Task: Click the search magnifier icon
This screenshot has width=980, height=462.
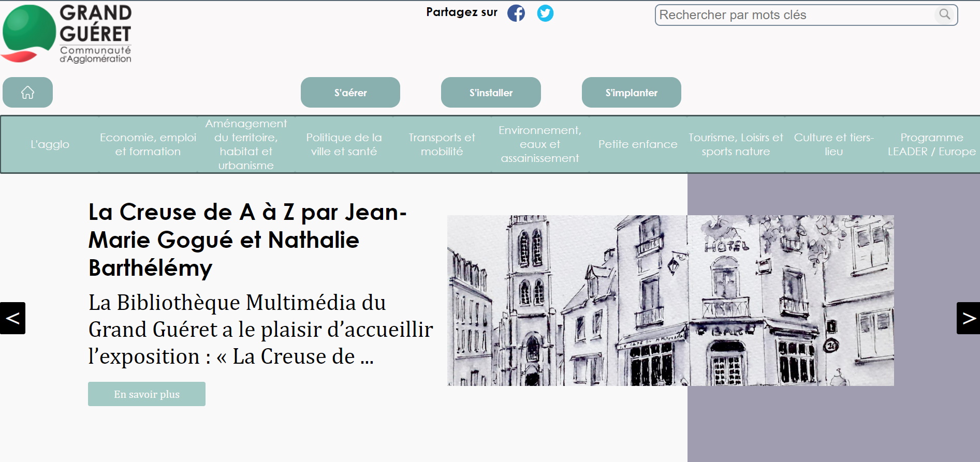Action: pyautogui.click(x=945, y=14)
